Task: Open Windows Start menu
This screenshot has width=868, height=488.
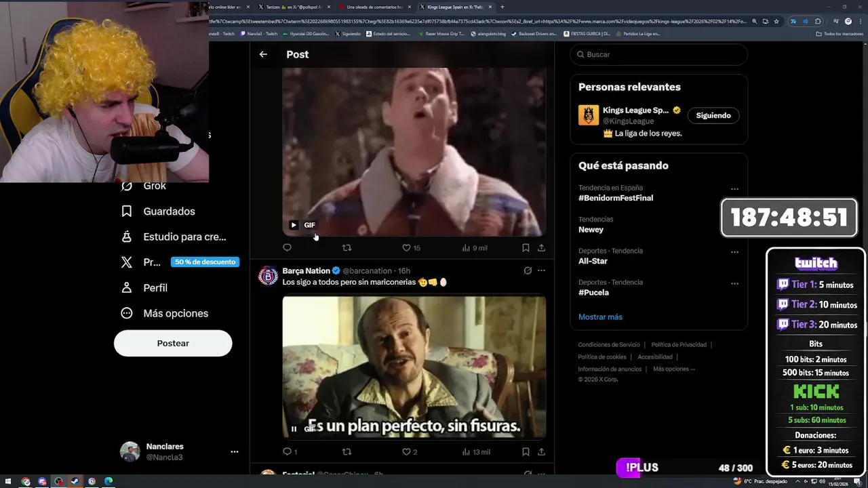Action: click(x=8, y=482)
